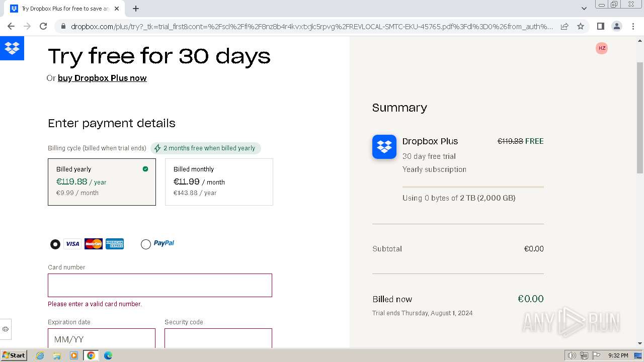Click the browser forward arrow

27,26
